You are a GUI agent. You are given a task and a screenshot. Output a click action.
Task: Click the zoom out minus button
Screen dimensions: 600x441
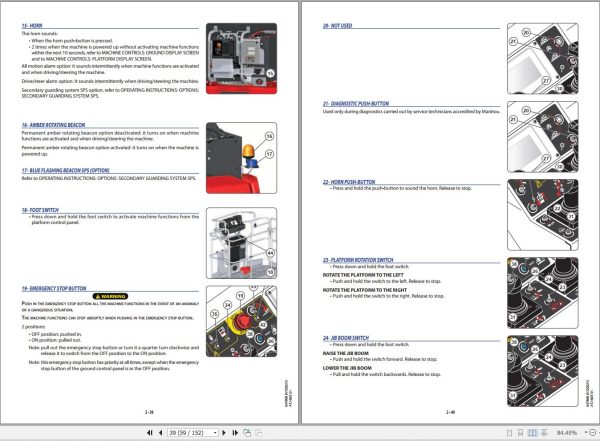593,433
